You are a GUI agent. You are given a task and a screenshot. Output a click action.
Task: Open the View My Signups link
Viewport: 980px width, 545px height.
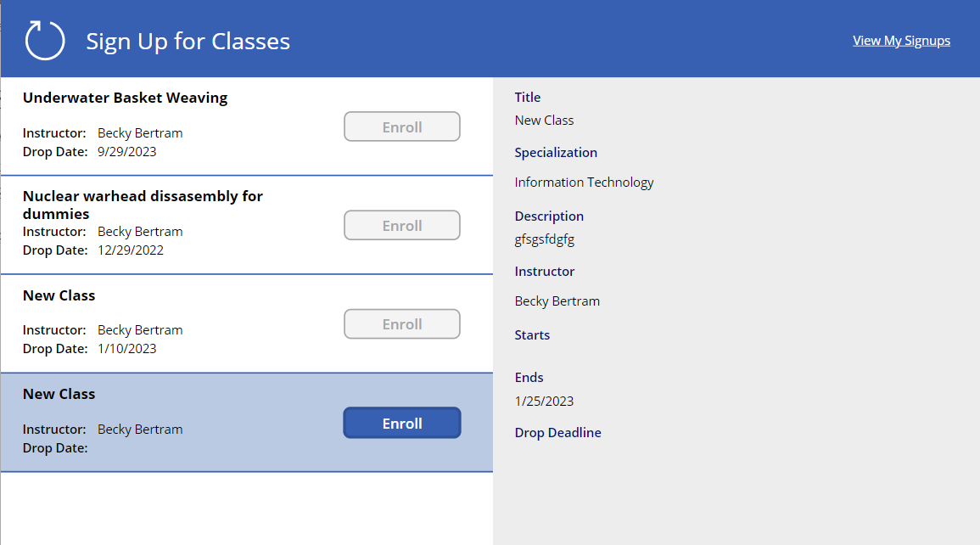click(x=901, y=41)
